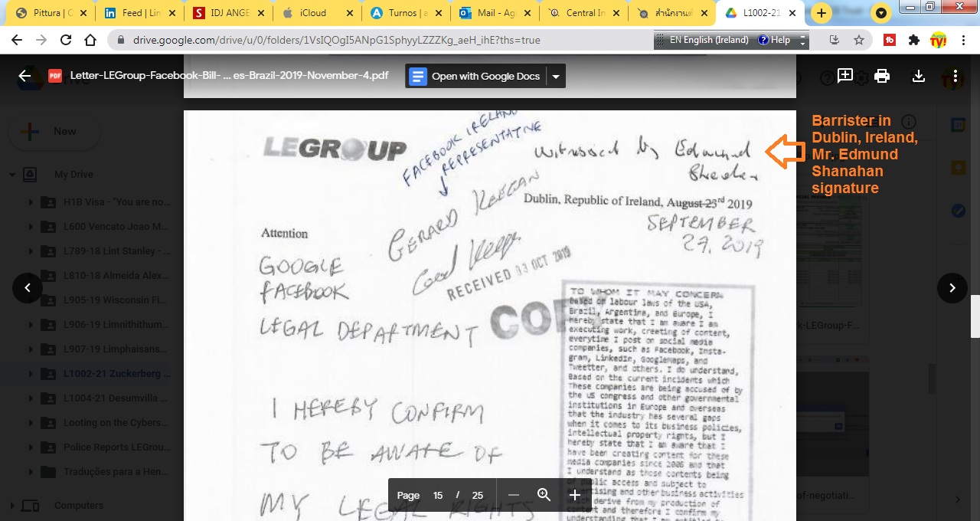Image resolution: width=980 pixels, height=521 pixels.
Task: Open a new browser tab
Action: click(x=822, y=13)
